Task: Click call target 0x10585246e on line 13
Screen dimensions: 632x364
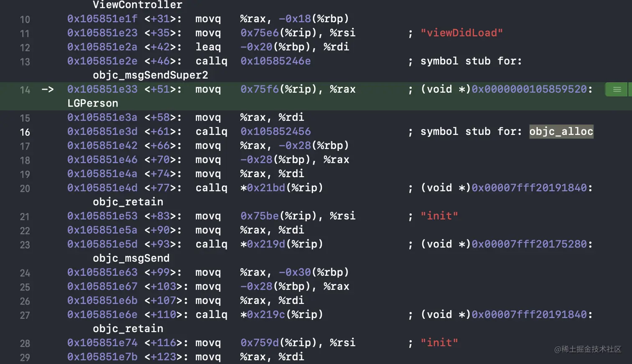Action: [x=275, y=61]
